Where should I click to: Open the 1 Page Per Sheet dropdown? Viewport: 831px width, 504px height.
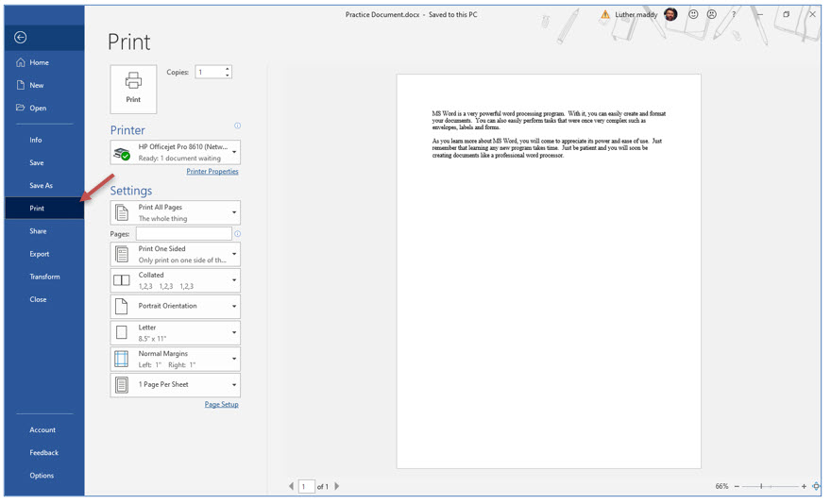coord(176,386)
